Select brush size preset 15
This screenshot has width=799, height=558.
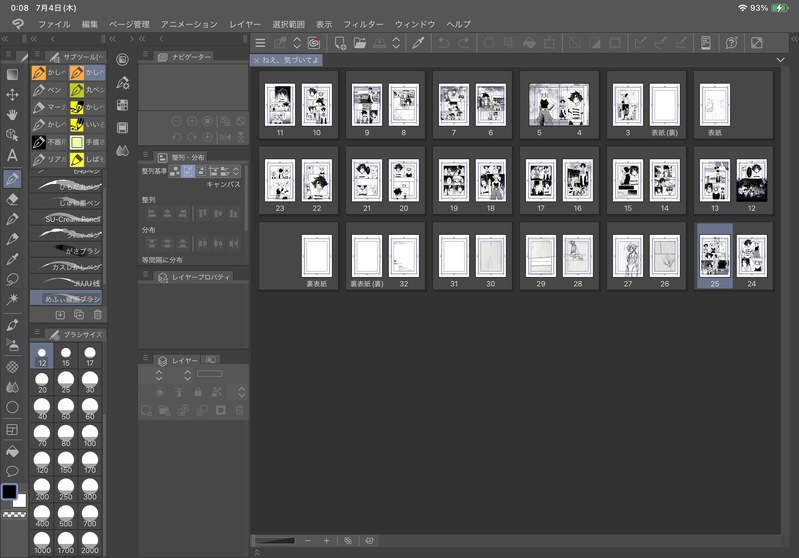(x=66, y=356)
